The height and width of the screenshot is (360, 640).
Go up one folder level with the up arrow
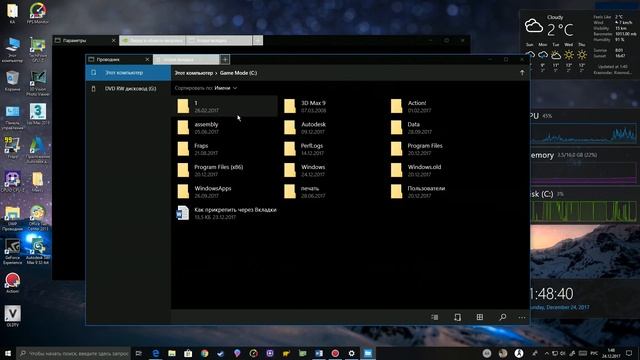point(522,73)
